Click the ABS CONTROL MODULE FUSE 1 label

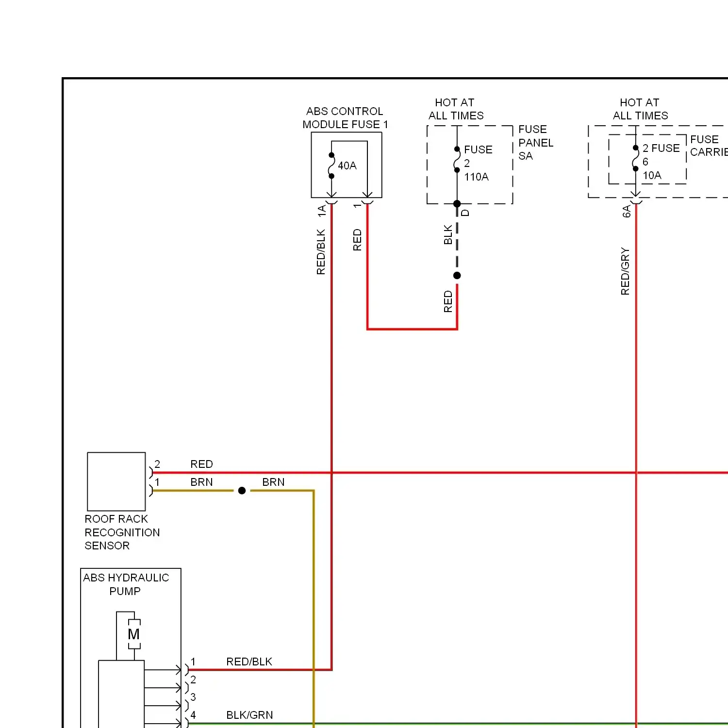click(x=345, y=118)
